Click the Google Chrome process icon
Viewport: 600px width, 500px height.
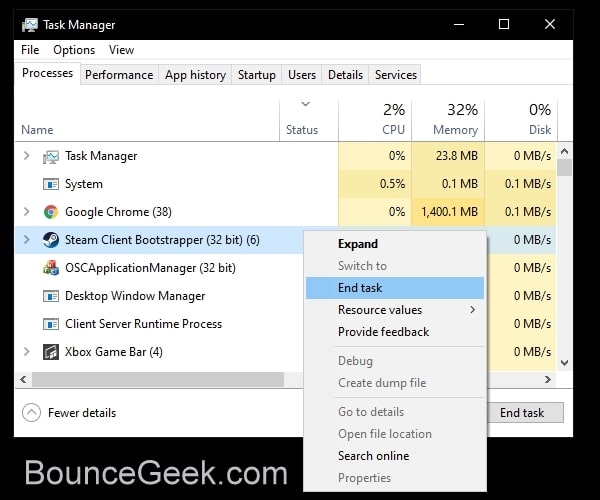point(51,212)
